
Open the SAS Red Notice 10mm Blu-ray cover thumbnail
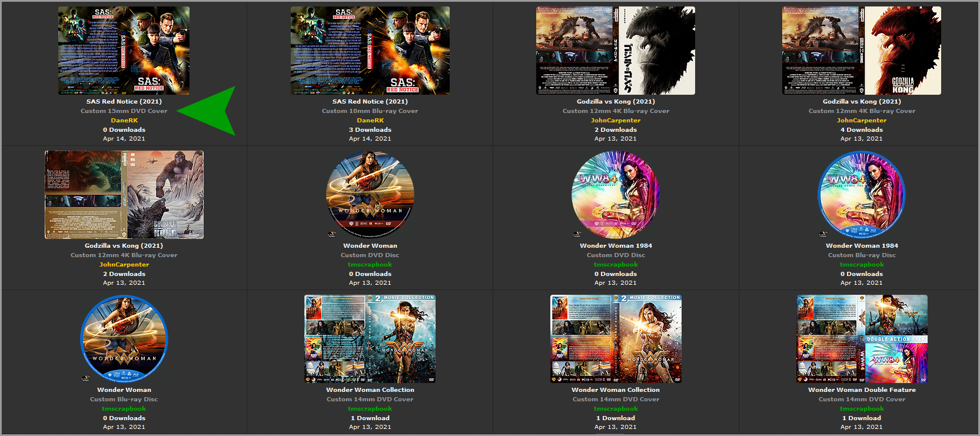[x=370, y=51]
